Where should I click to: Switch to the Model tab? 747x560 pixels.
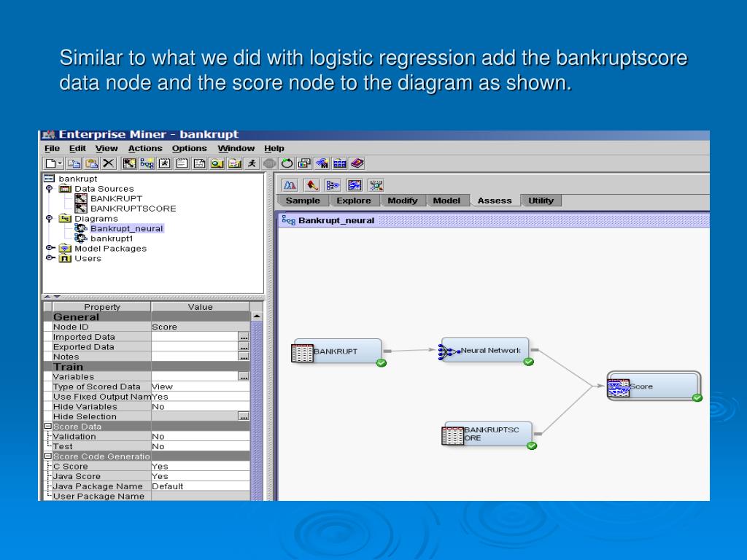[x=446, y=201]
